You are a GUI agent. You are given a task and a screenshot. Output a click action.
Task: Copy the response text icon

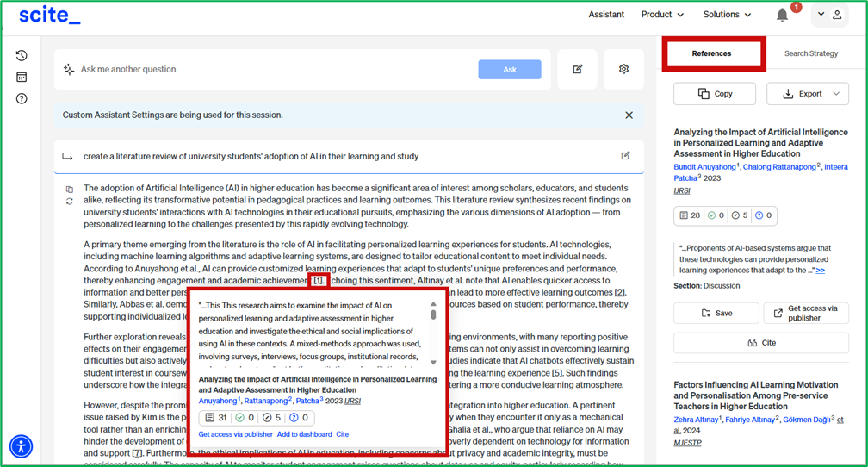tap(70, 190)
